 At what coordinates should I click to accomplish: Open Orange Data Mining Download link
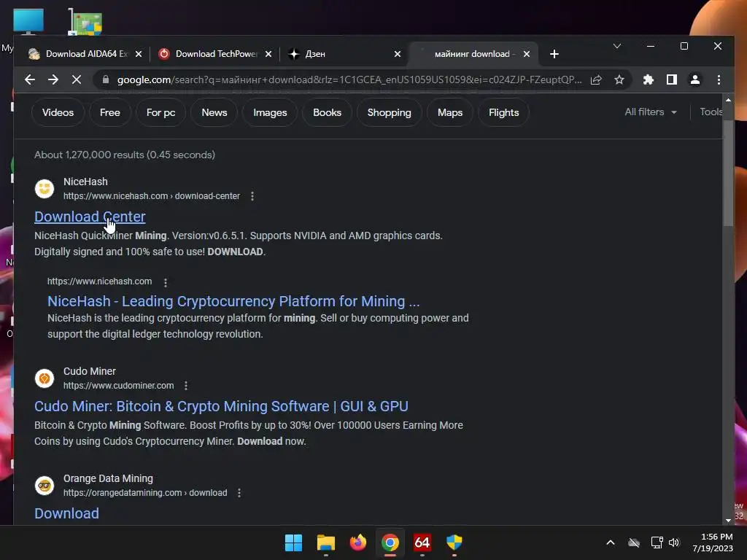pyautogui.click(x=66, y=513)
